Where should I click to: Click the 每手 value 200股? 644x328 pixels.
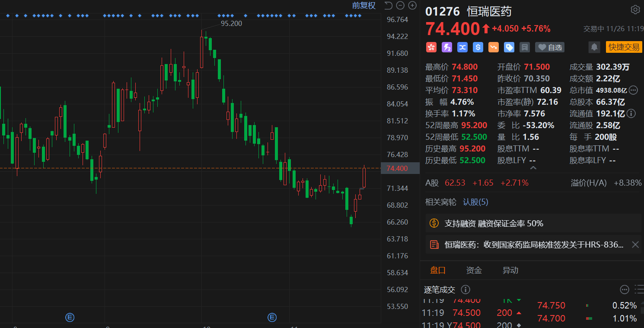coord(606,137)
